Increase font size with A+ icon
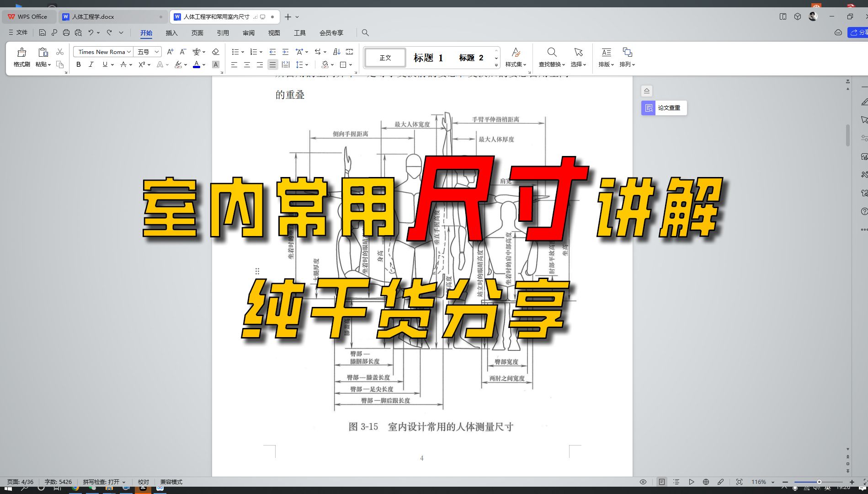Viewport: 868px width, 494px height. point(170,52)
